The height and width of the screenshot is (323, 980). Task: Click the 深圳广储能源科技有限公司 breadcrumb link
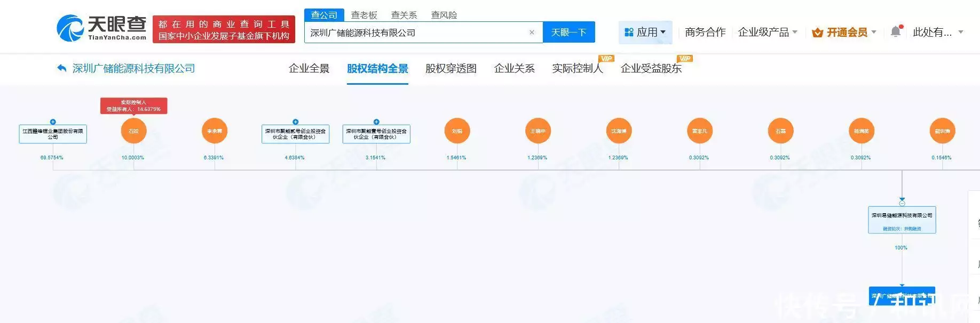pos(133,68)
